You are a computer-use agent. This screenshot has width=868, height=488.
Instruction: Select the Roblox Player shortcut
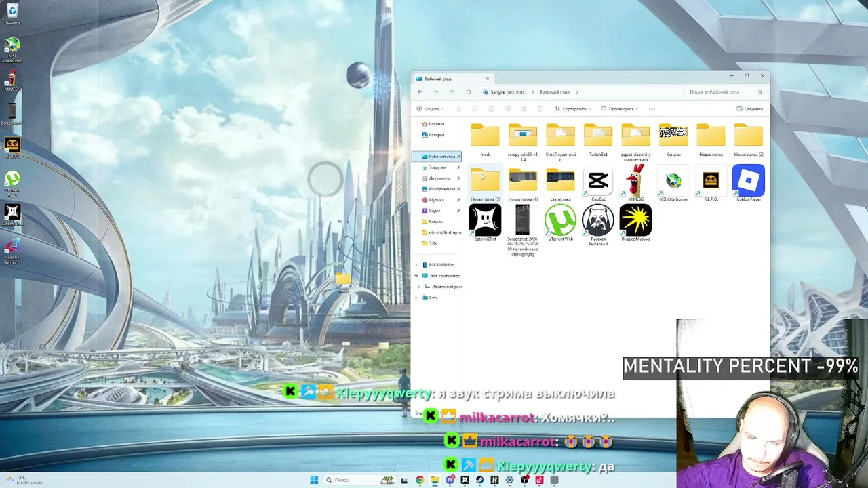click(749, 184)
